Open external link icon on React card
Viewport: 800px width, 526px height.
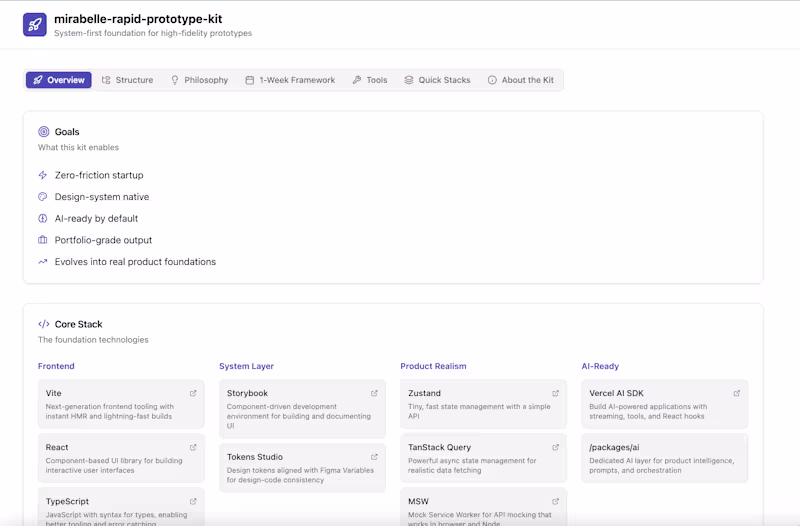(193, 447)
